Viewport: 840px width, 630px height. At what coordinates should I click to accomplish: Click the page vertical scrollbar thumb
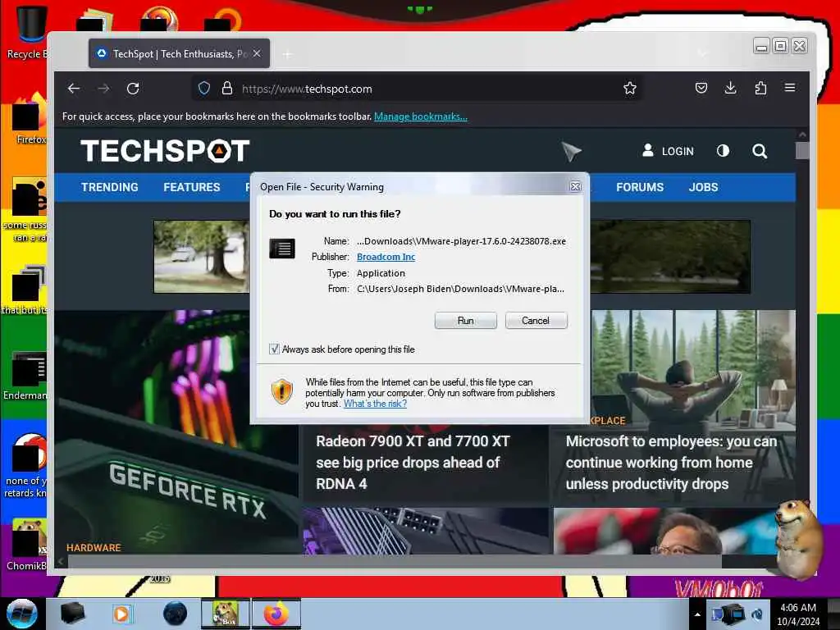[802, 151]
